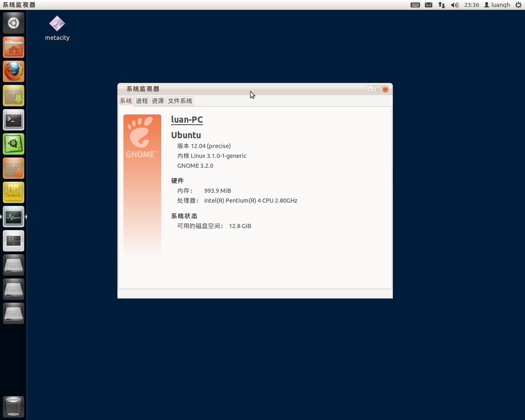Open the package icon with orange up arrow
525x420 pixels.
coord(14,168)
